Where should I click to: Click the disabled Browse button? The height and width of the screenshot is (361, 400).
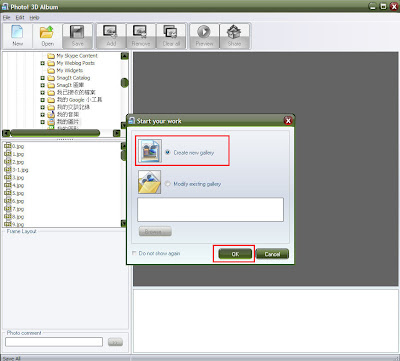[x=155, y=231]
